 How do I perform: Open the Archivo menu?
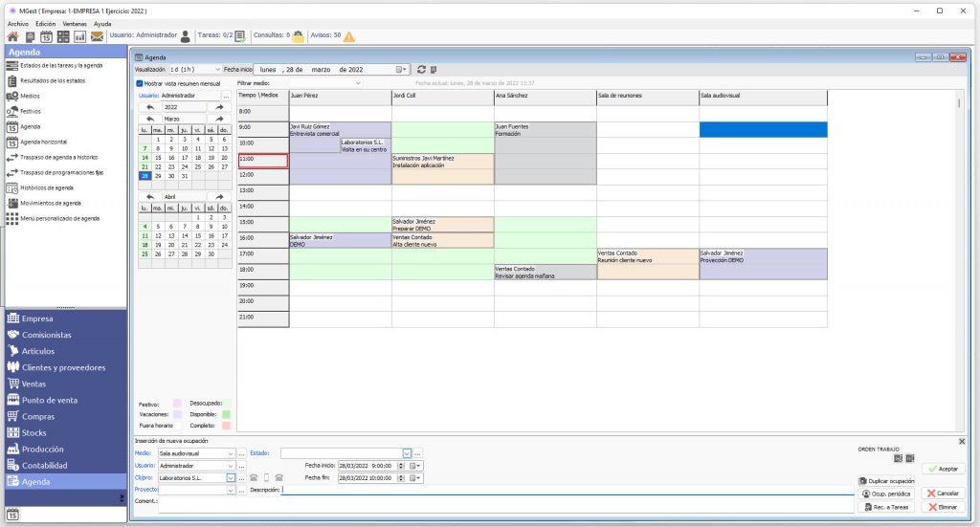tap(18, 24)
